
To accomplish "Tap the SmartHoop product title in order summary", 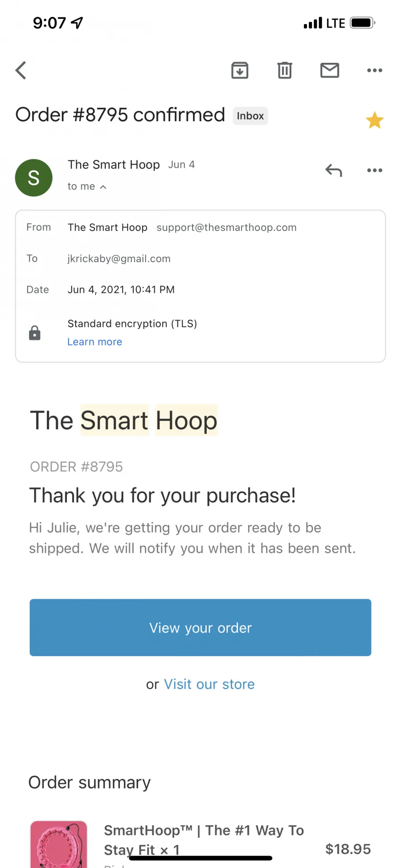I will (x=204, y=839).
